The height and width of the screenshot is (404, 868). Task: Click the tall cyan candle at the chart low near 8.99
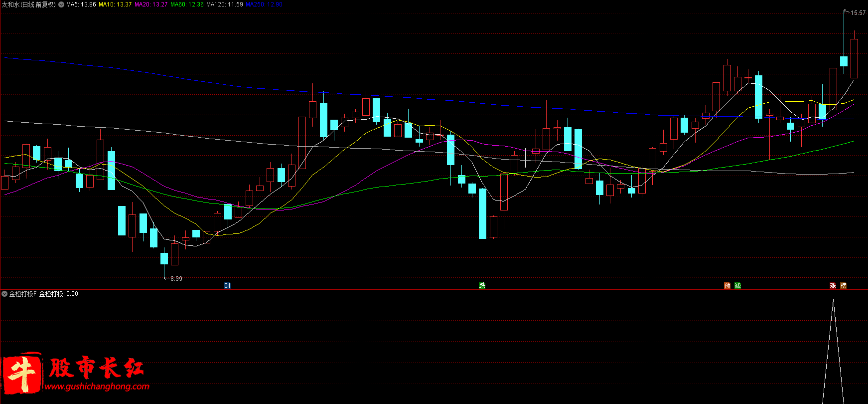164,258
